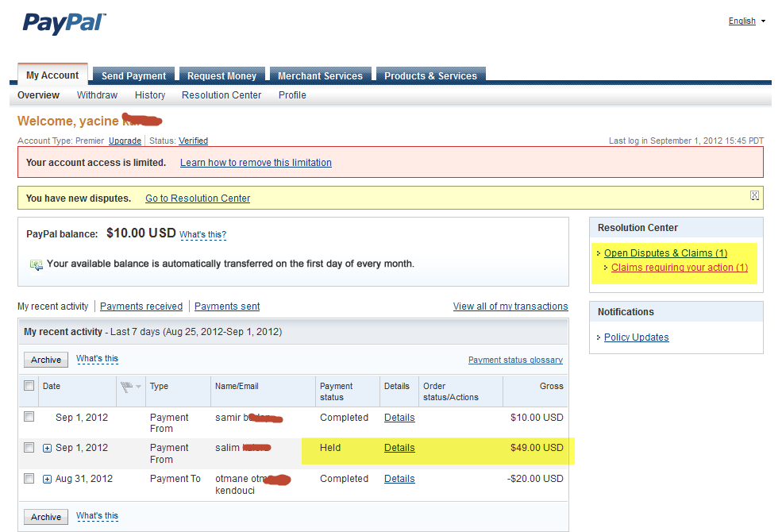Open the Verified status link
The height and width of the screenshot is (532, 782).
(x=193, y=141)
